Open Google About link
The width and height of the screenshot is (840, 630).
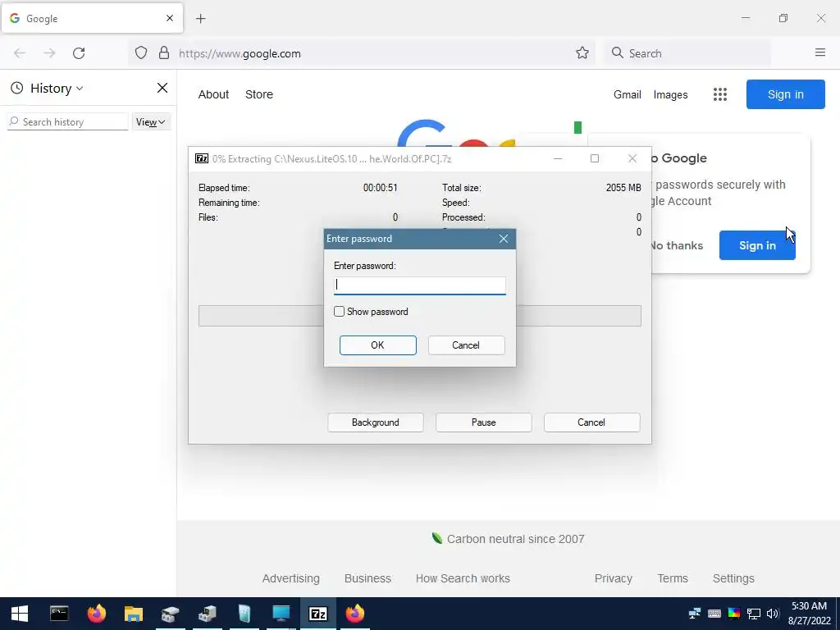click(213, 94)
